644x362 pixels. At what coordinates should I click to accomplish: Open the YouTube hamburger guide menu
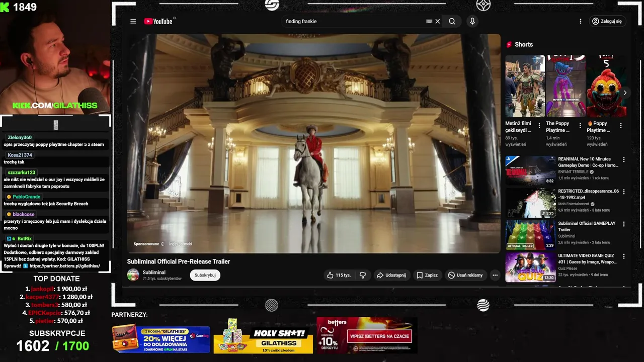133,21
